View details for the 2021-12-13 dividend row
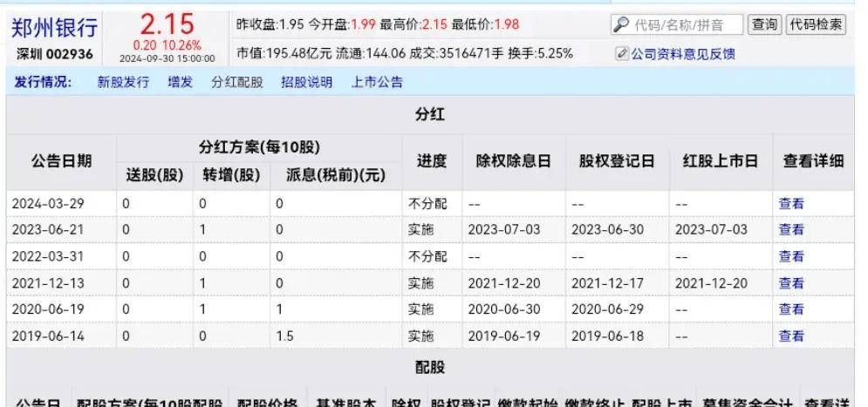The image size is (868, 407). coord(791,283)
